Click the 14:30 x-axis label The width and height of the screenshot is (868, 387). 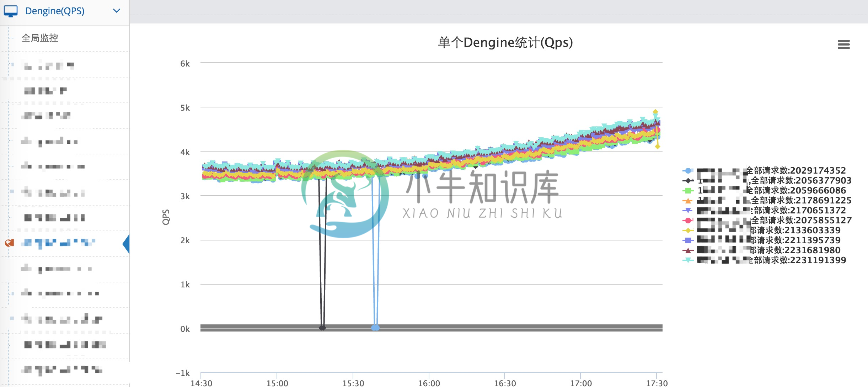coord(201,383)
